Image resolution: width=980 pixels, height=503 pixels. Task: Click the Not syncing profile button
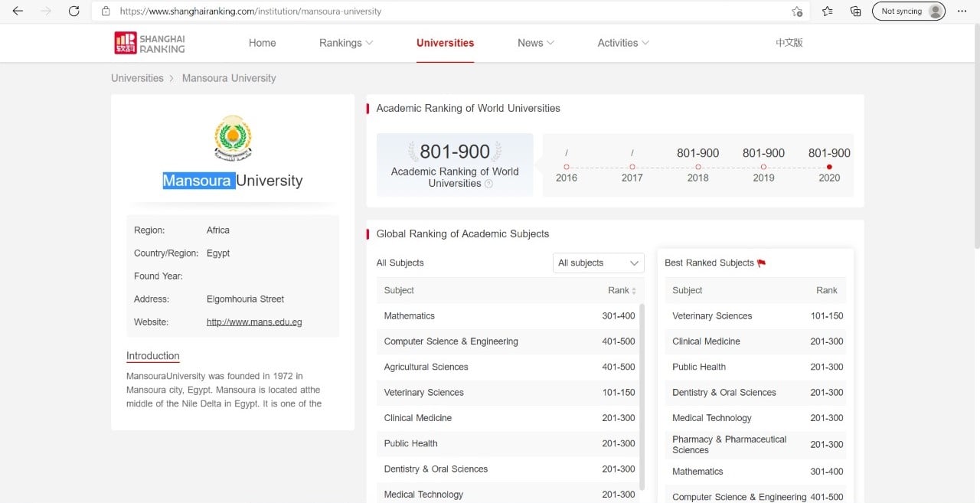tap(908, 11)
